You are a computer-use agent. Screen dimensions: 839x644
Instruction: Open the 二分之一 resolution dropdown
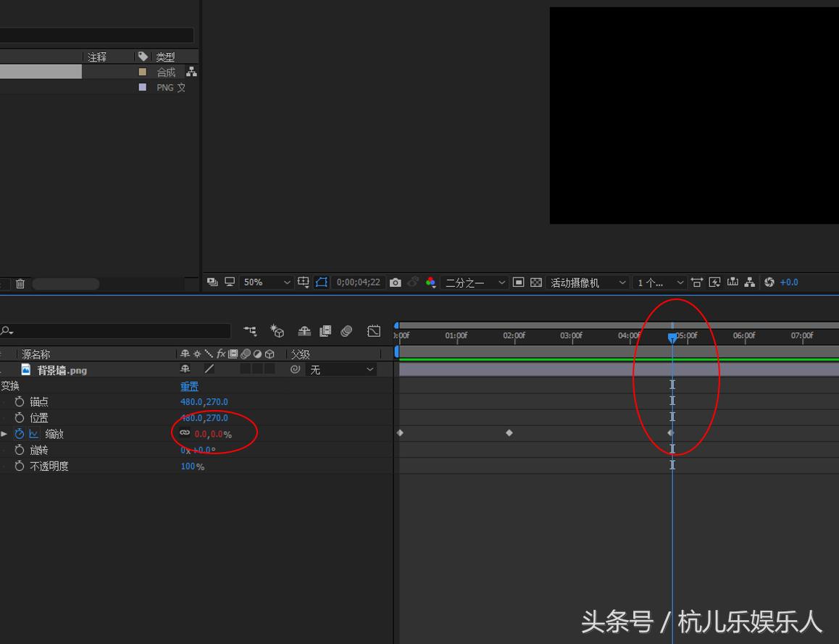475,282
